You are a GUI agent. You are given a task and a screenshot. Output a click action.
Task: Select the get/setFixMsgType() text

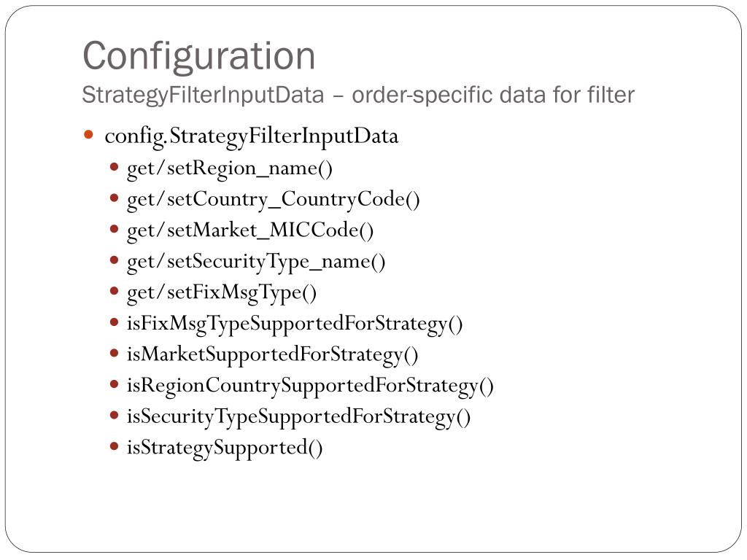(222, 292)
